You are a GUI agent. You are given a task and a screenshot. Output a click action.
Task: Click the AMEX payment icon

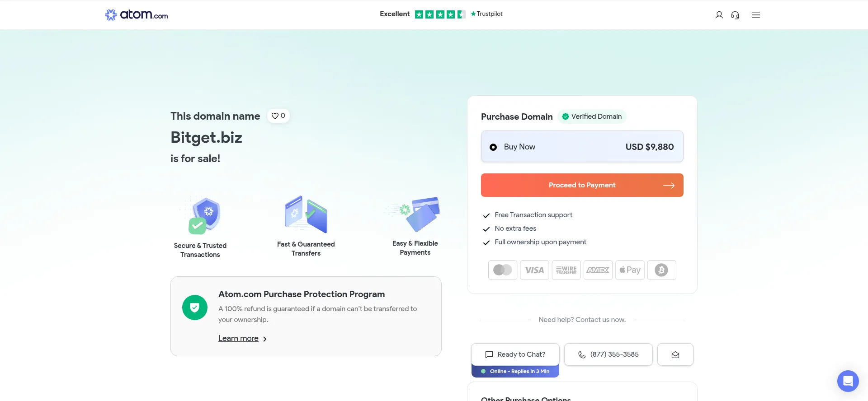(598, 270)
